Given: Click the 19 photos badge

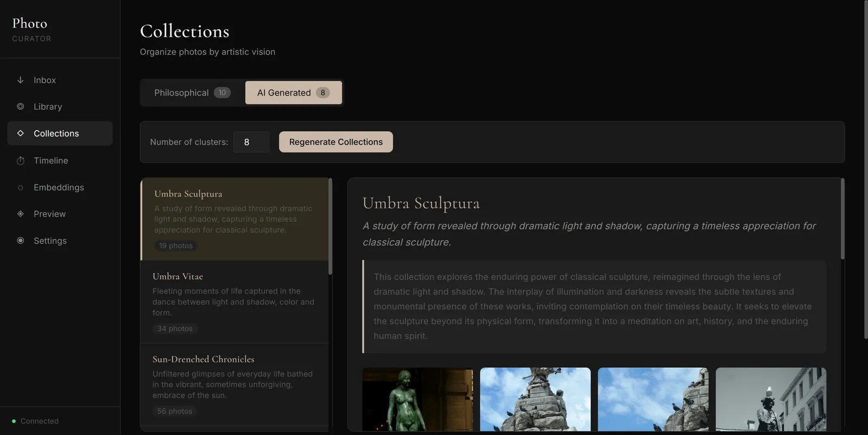Looking at the screenshot, I should tap(176, 246).
